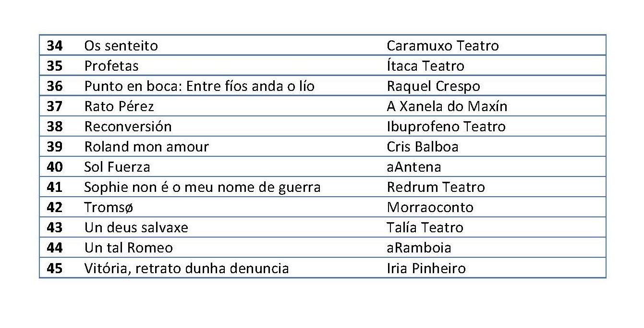The image size is (644, 328).
Task: Click row number 44
Action: coord(55,248)
